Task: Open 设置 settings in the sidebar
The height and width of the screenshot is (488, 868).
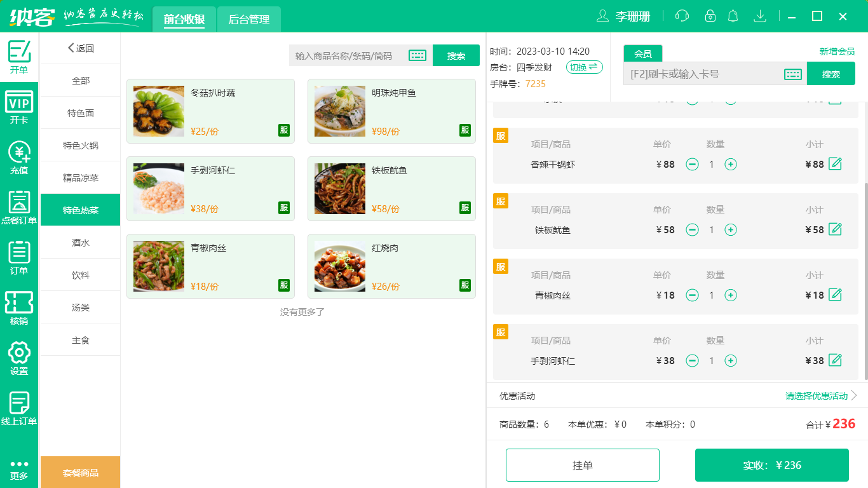Action: 19,358
